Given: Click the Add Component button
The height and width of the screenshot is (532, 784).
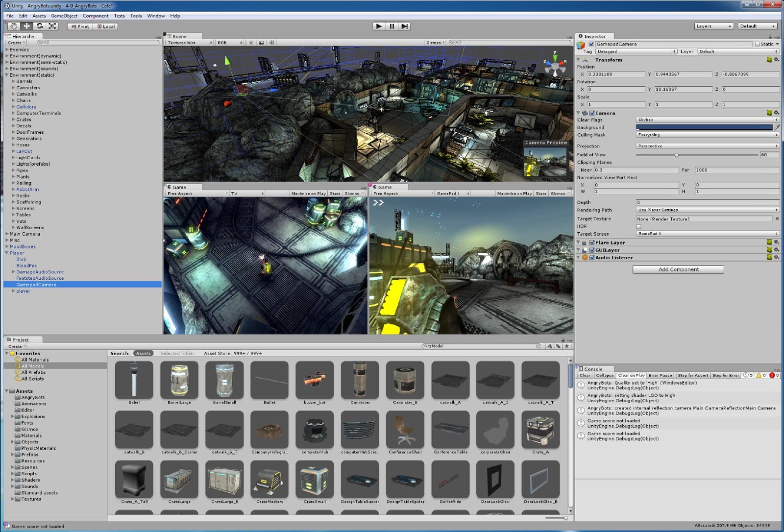Looking at the screenshot, I should [678, 269].
